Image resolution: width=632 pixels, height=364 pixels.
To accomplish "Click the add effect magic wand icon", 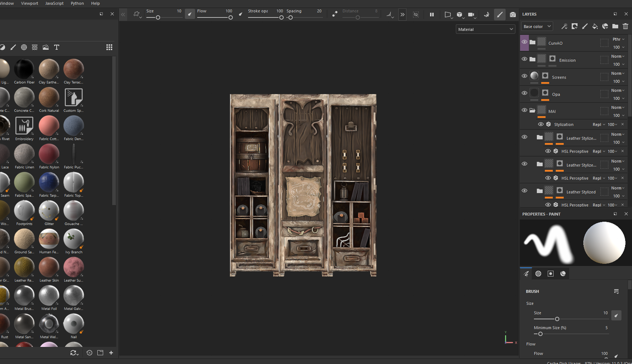I will (564, 27).
